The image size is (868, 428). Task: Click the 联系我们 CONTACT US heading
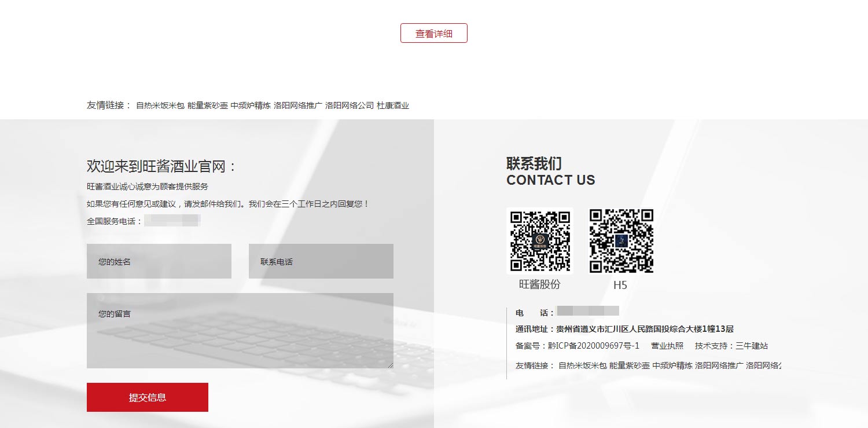pos(550,171)
